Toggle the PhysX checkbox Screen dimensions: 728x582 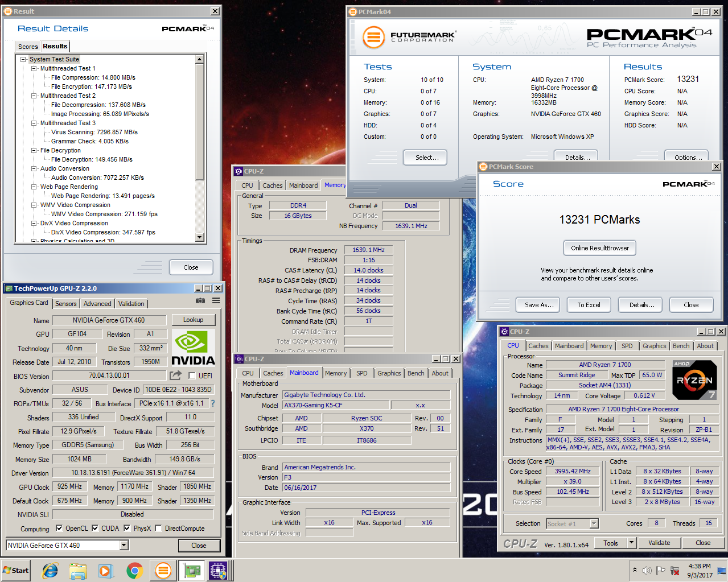tap(127, 528)
